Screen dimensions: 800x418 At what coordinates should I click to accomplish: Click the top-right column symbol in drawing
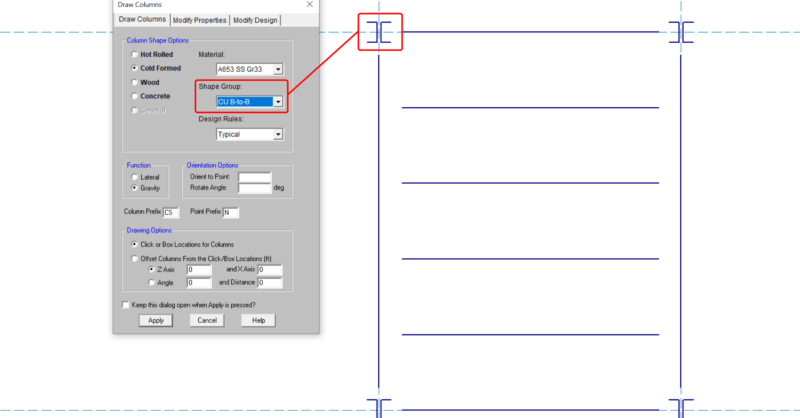(x=681, y=32)
